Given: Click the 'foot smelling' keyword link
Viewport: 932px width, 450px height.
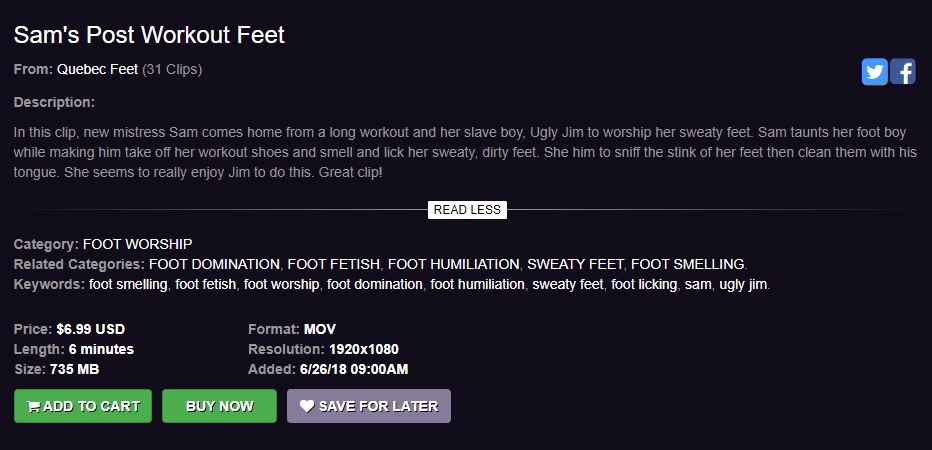Looking at the screenshot, I should tap(128, 285).
